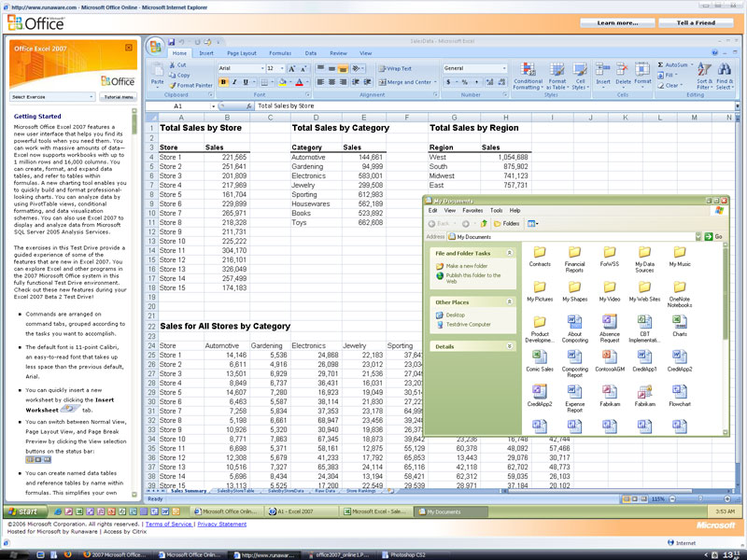Open the Fill Color swatch button

point(282,82)
